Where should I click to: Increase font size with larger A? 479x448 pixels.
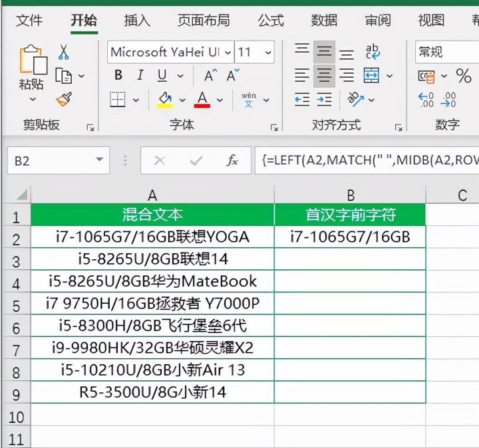point(211,75)
